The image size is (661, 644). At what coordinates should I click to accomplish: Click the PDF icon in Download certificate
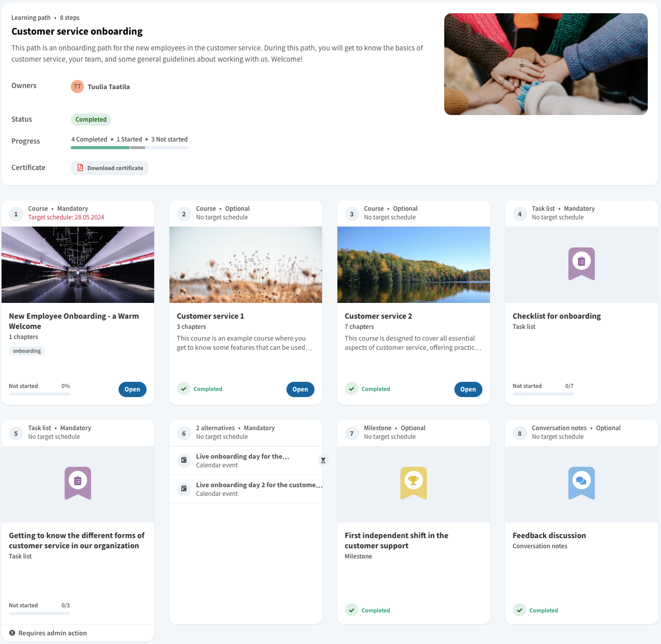pos(80,167)
